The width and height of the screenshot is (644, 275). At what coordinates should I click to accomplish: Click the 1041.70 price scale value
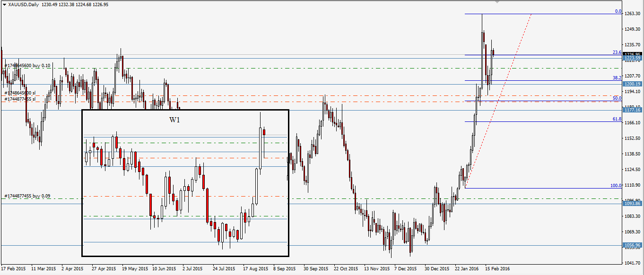point(633,263)
